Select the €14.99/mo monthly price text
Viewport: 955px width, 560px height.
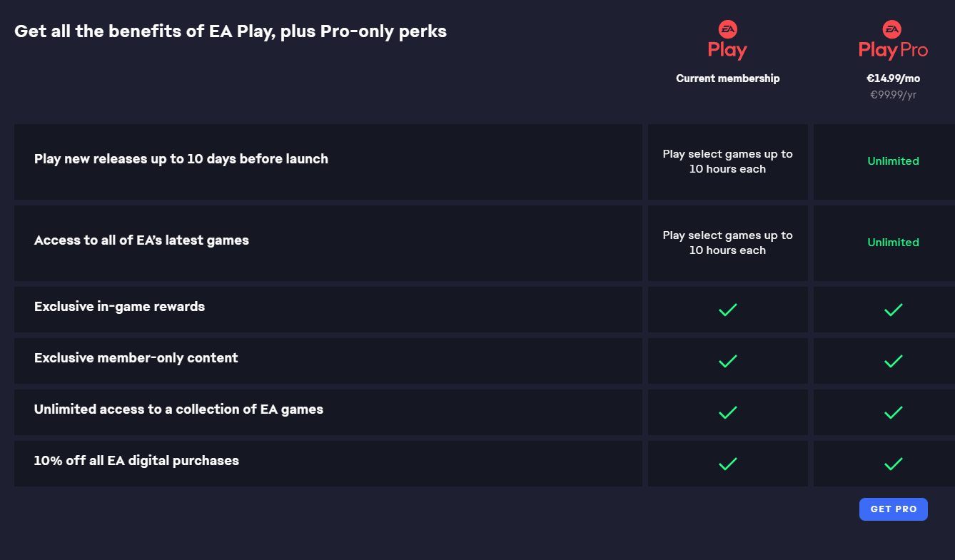893,78
